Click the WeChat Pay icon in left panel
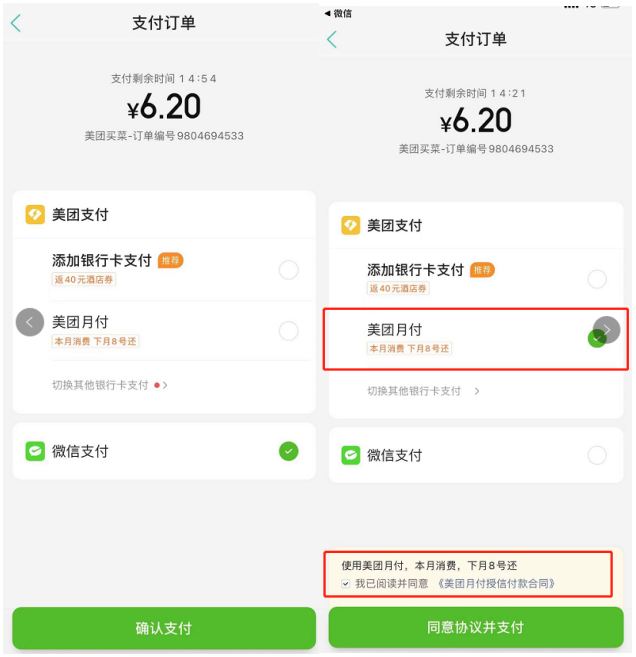 coord(36,451)
